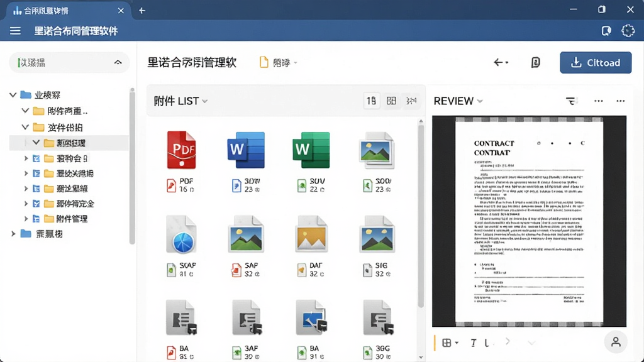Viewport: 644px width, 362px height.
Task: Switch to list view in the 附件 LIST header
Action: pyautogui.click(x=371, y=101)
